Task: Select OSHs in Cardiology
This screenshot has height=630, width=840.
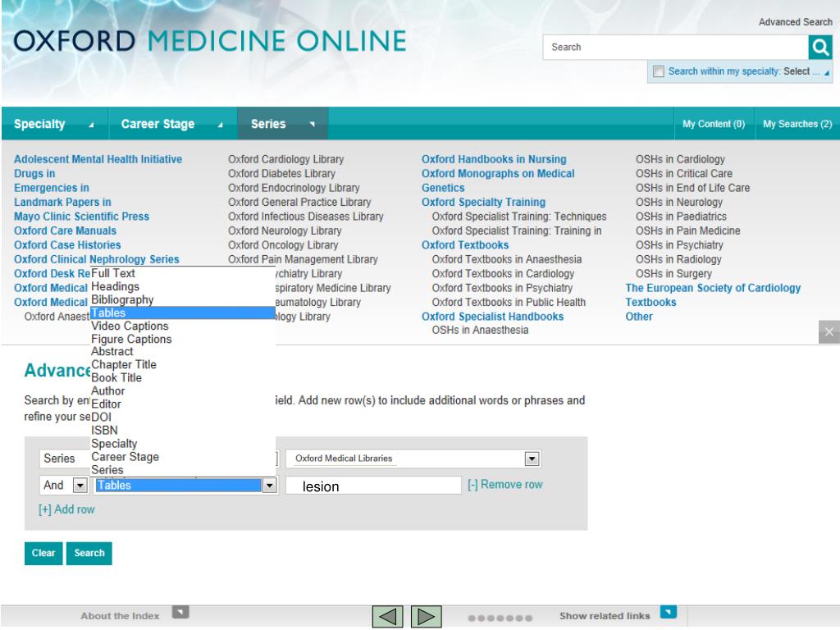Action: (680, 159)
